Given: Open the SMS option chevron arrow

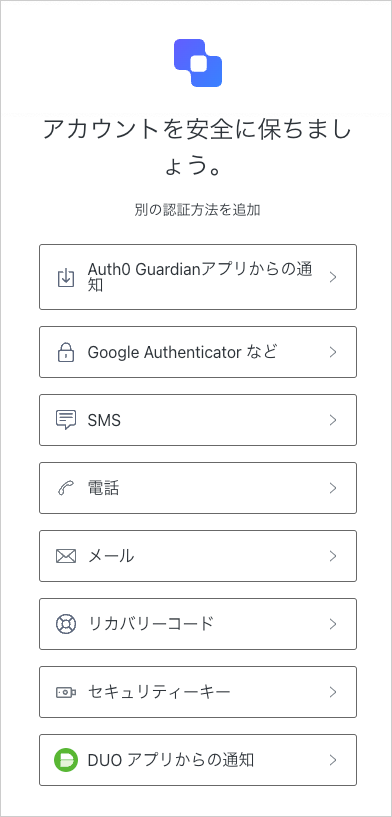Looking at the screenshot, I should pyautogui.click(x=333, y=420).
